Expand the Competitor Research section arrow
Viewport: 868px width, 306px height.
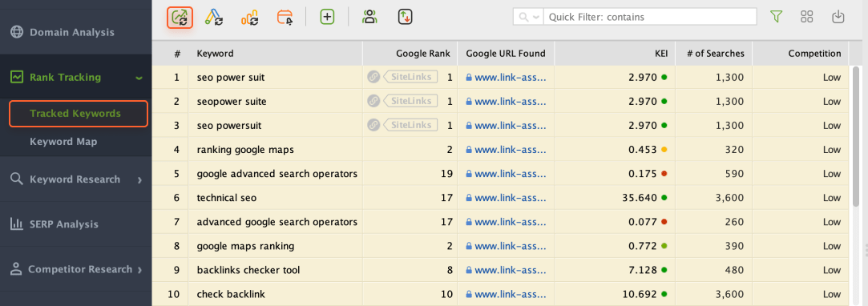point(139,270)
